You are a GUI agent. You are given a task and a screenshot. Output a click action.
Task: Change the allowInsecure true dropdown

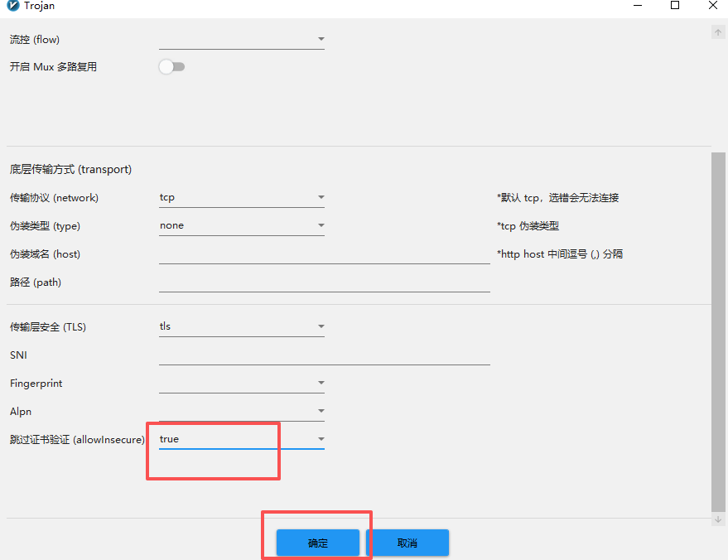point(241,440)
